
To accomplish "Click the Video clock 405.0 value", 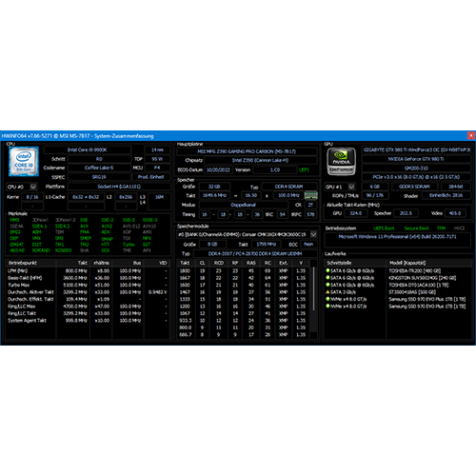I will tap(455, 213).
